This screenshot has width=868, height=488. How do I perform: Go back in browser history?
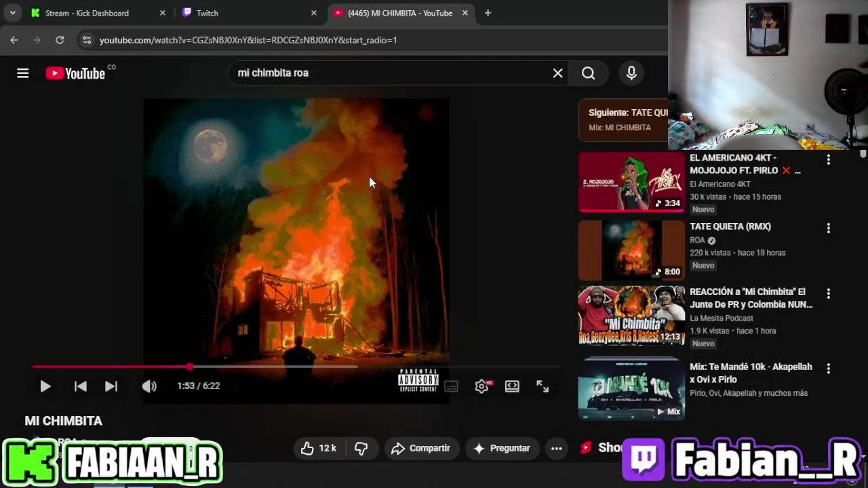[14, 40]
